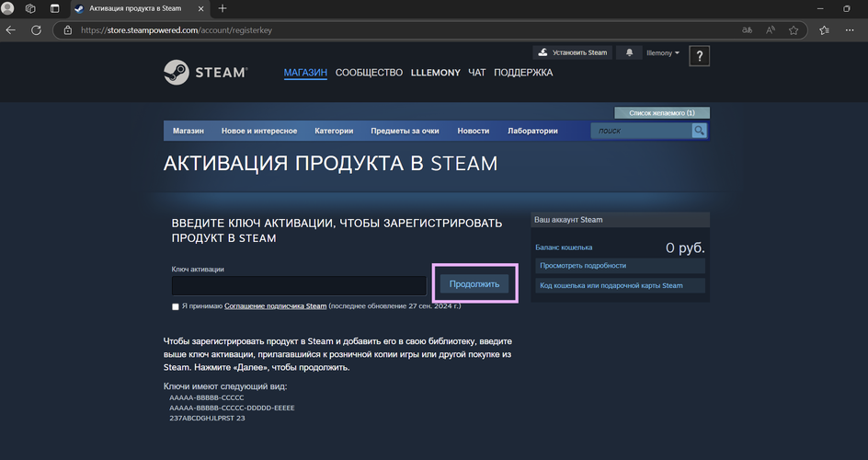Toggle vertical tabs icon

coord(54,8)
